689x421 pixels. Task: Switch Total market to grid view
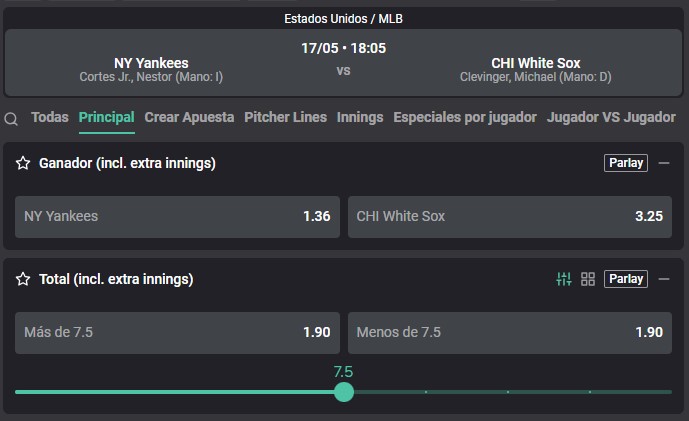588,279
